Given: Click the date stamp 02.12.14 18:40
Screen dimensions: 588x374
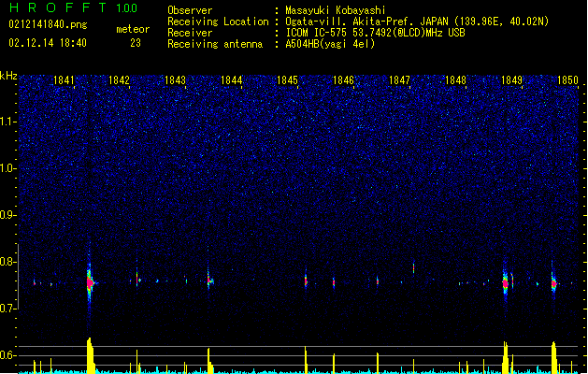Looking at the screenshot, I should [48, 43].
